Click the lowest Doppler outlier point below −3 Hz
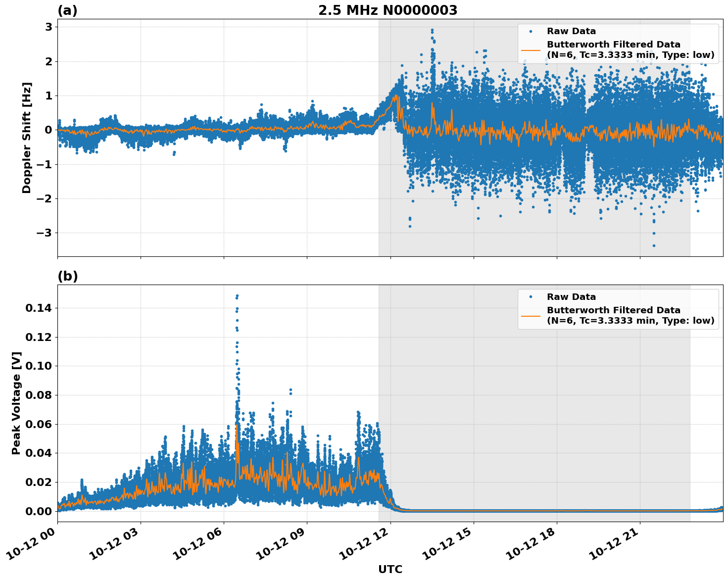 (654, 245)
